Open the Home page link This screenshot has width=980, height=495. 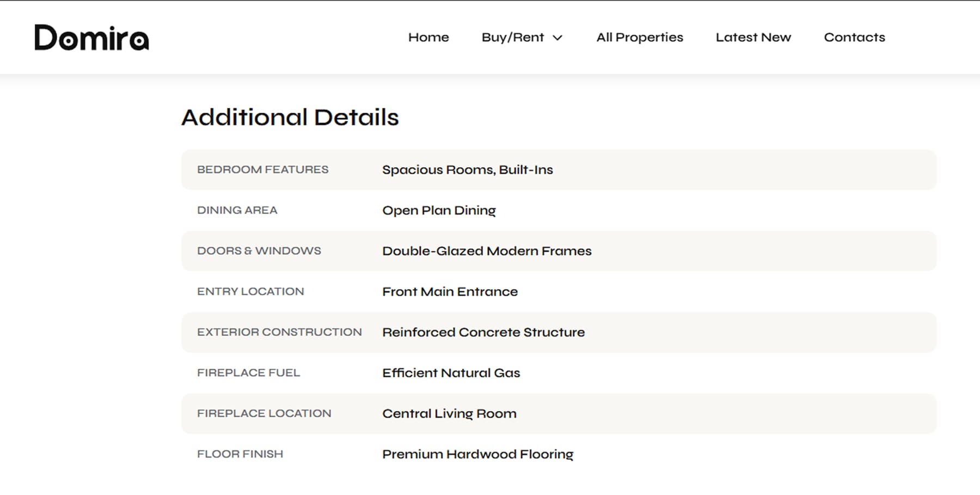(428, 37)
